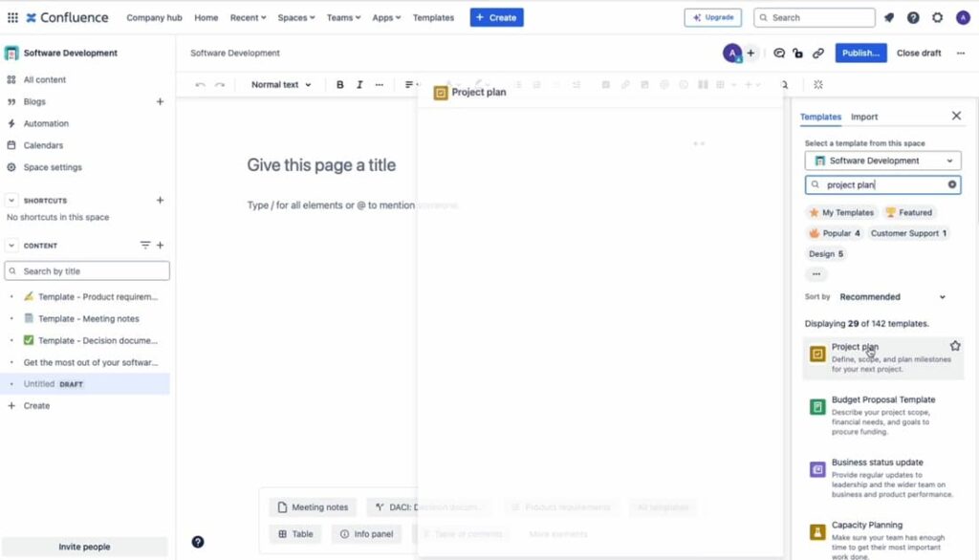This screenshot has height=560, width=979.
Task: Switch to the Import tab
Action: [864, 117]
